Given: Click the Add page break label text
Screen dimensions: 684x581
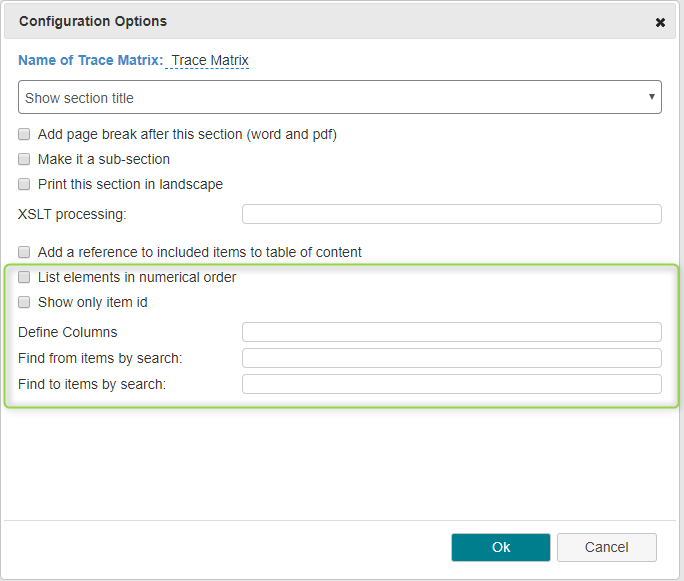Looking at the screenshot, I should tap(187, 134).
